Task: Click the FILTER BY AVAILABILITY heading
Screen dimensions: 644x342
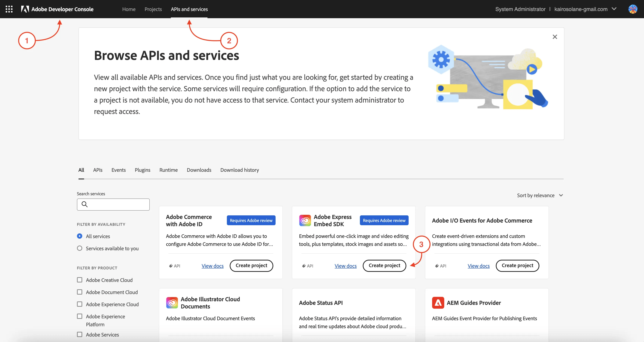Action: click(101, 224)
